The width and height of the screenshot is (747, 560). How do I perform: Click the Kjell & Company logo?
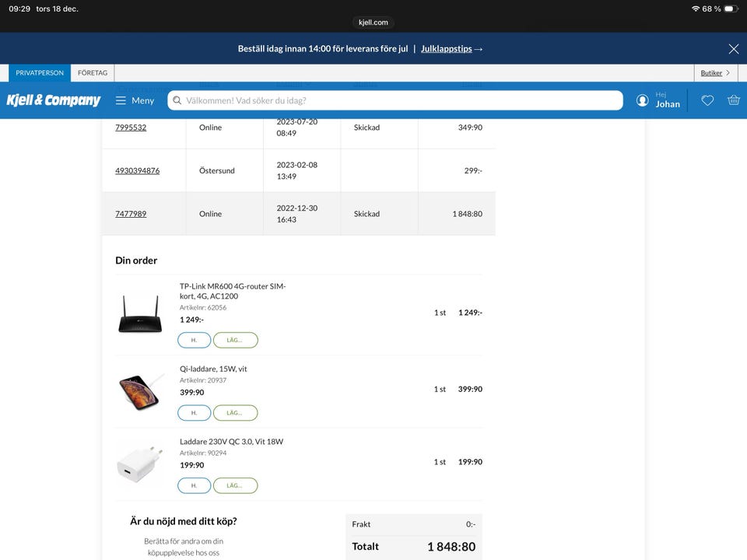[54, 100]
